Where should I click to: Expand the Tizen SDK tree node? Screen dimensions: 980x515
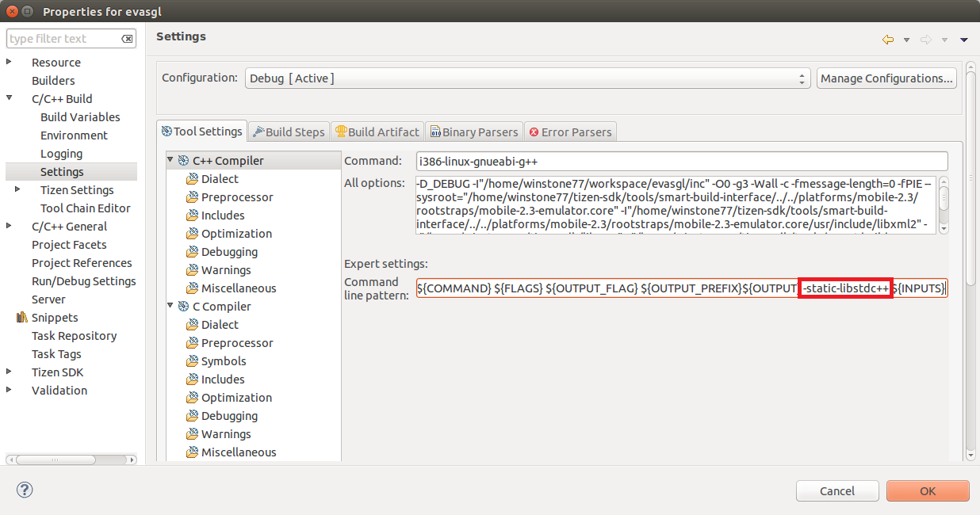[x=10, y=372]
